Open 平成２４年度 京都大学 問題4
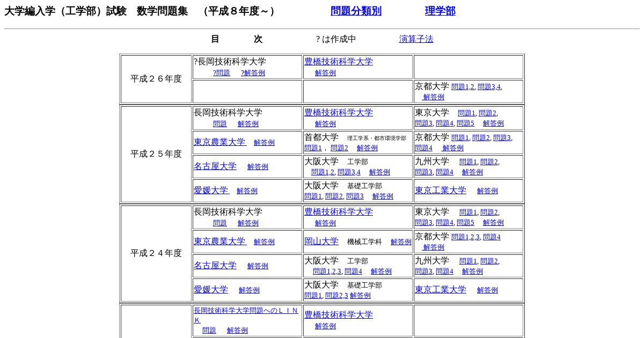 click(492, 237)
